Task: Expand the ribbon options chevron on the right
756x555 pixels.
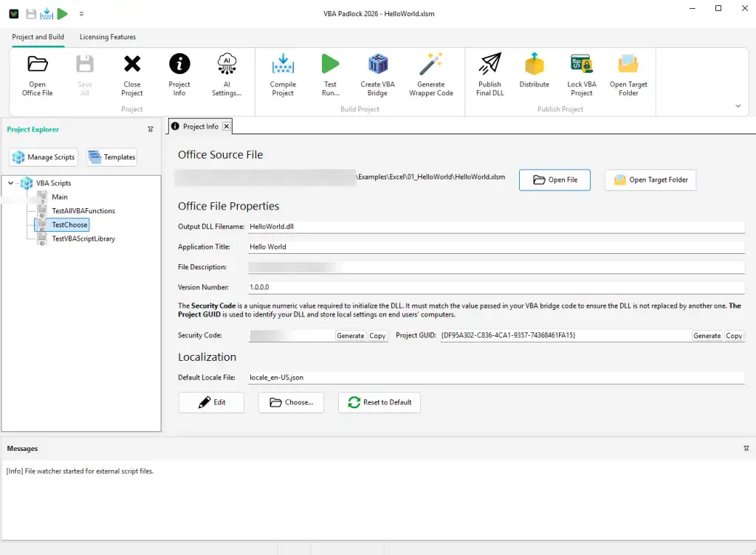Action: pyautogui.click(x=738, y=106)
